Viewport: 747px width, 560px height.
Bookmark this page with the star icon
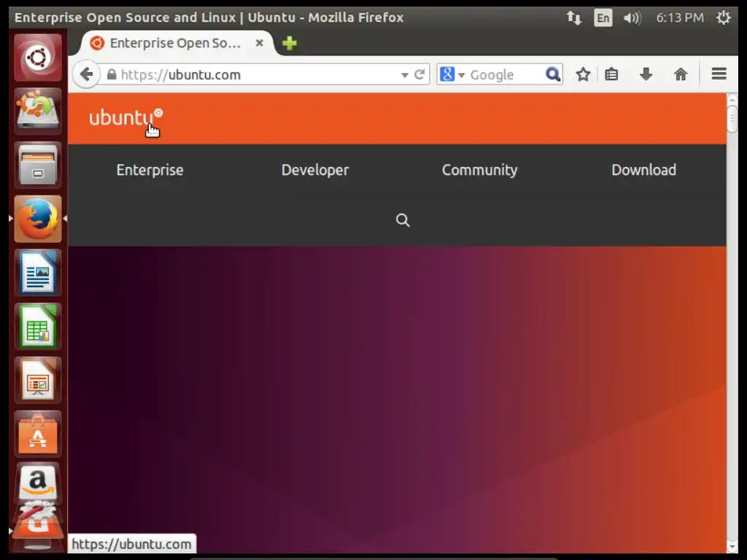pos(583,74)
